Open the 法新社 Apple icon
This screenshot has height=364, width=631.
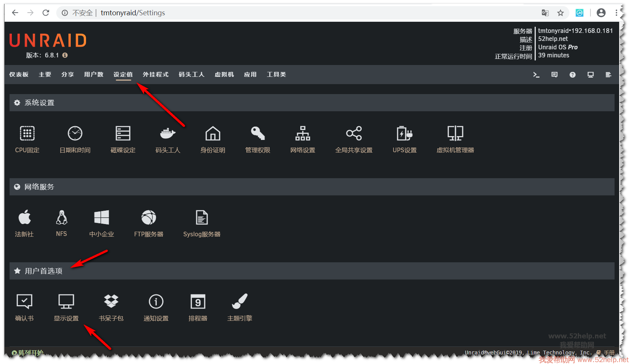click(24, 218)
